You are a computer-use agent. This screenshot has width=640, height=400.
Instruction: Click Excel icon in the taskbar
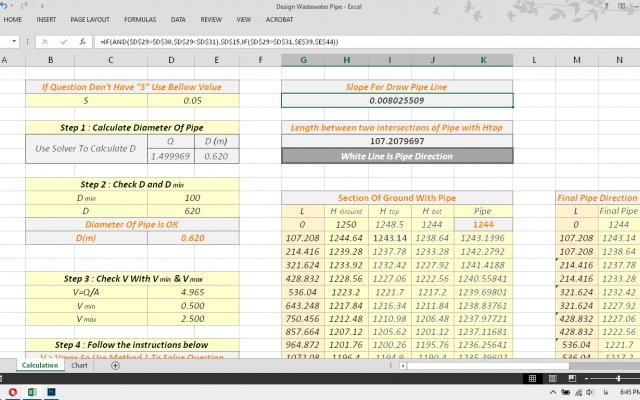tap(32, 392)
